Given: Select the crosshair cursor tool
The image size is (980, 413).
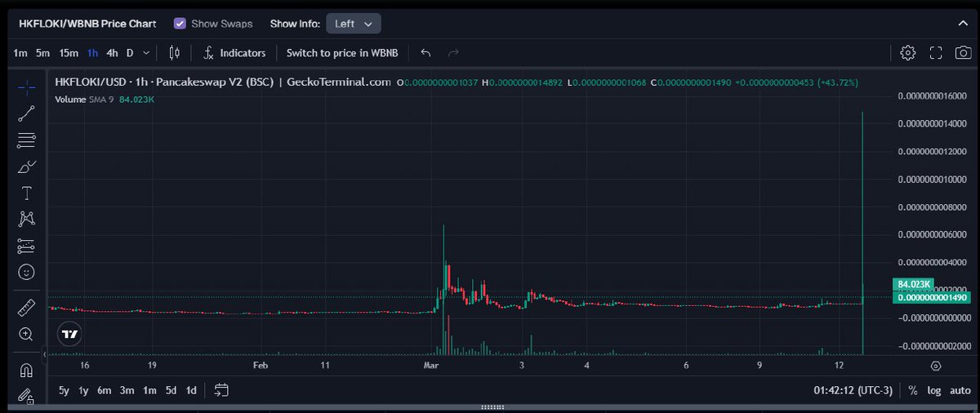Looking at the screenshot, I should (26, 87).
